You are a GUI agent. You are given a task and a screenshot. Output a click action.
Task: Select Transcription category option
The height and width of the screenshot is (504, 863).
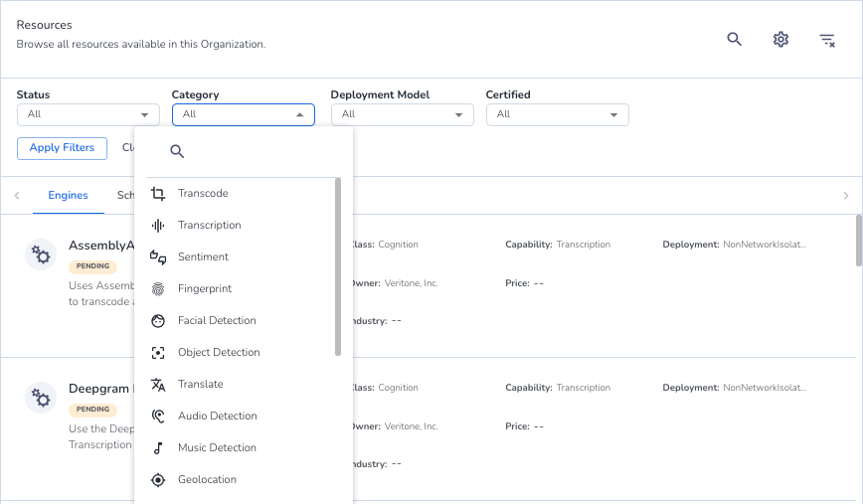click(x=240, y=225)
